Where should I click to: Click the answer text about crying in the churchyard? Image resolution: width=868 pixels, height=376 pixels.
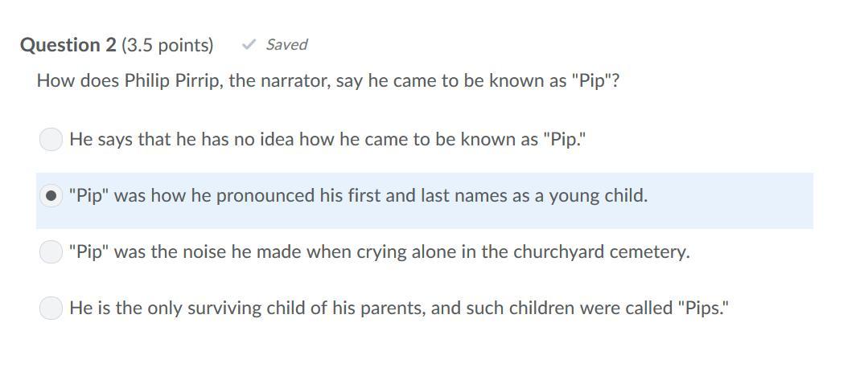tap(380, 252)
